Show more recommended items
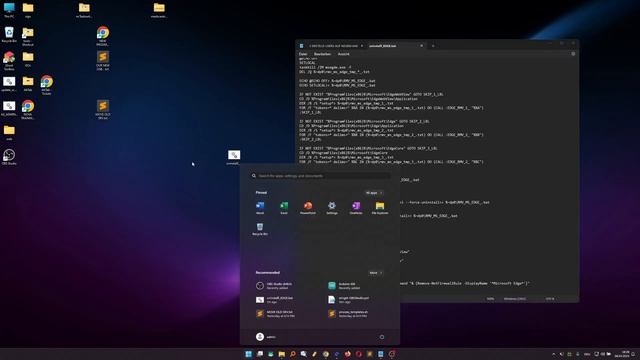 (x=376, y=273)
